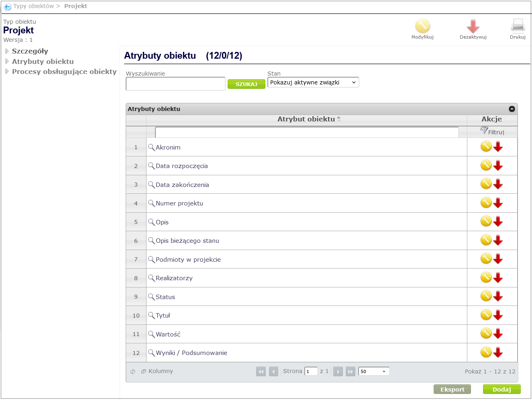Viewport: 532px width, 400px height.
Task: Click the Wyszukiwanie search input field
Action: pyautogui.click(x=175, y=84)
